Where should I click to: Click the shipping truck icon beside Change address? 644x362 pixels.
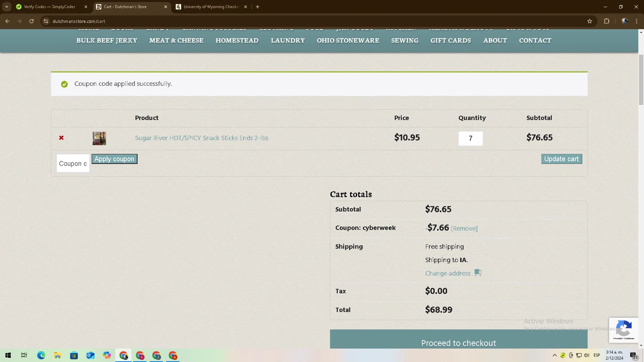[x=478, y=272]
